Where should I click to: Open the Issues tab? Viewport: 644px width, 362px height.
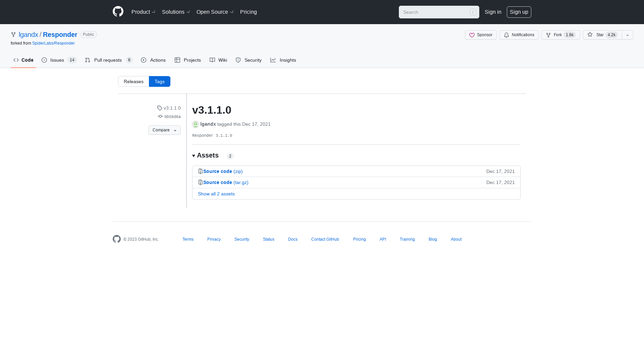point(59,60)
